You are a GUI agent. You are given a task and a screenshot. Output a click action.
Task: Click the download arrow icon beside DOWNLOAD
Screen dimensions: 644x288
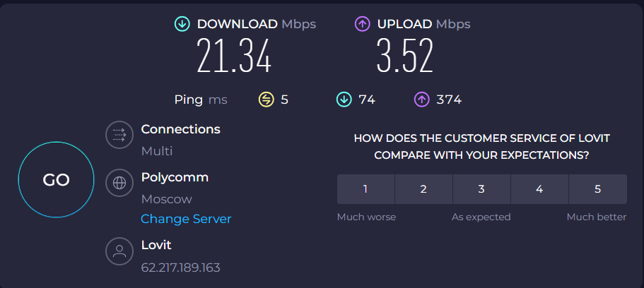[182, 24]
